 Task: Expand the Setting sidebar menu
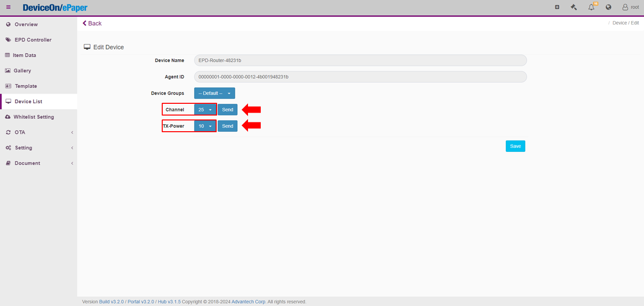[x=38, y=148]
